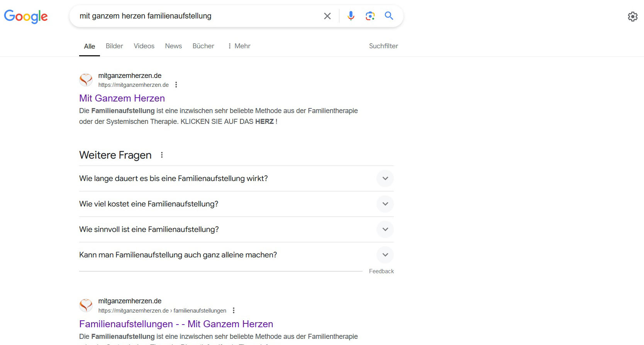Expand 'Kann man Familienaufstellung auch ganz alleine' question
This screenshot has width=644, height=345.
tap(385, 255)
